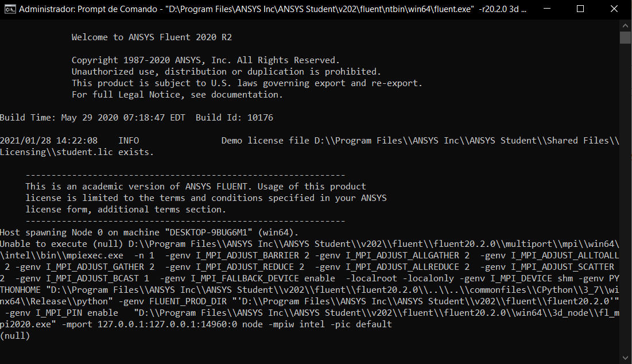The image size is (632, 364).
Task: Click the Build Id: 10176 text
Action: point(234,118)
